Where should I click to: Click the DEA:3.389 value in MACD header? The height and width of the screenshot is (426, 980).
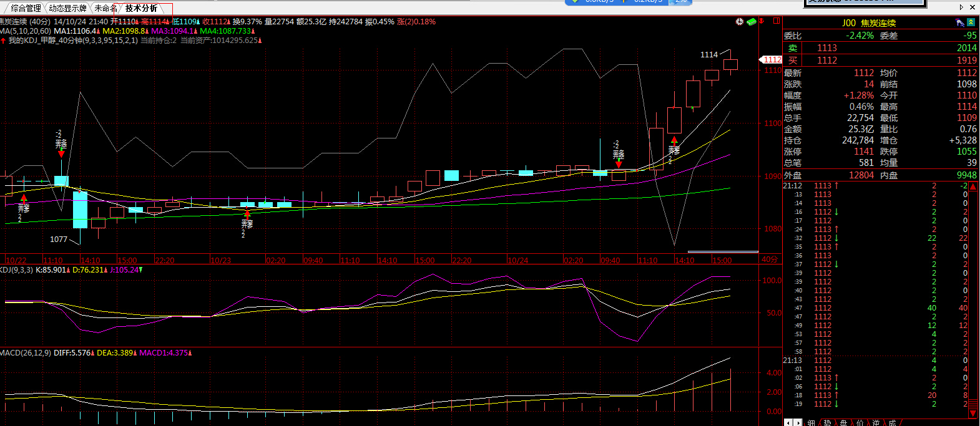pos(115,353)
